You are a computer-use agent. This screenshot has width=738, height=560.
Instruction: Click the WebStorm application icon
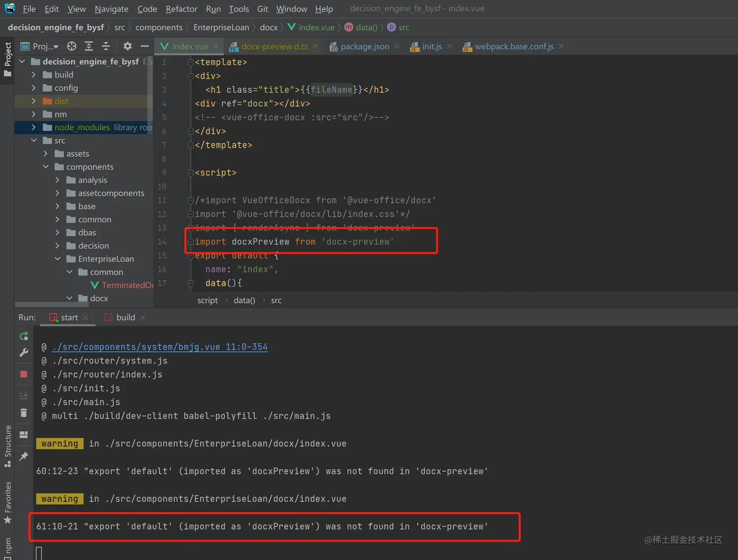[x=10, y=8]
